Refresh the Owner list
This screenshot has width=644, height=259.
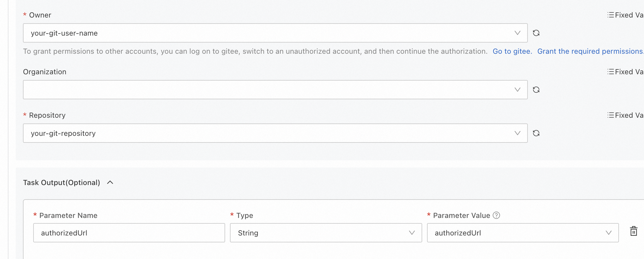pos(536,33)
